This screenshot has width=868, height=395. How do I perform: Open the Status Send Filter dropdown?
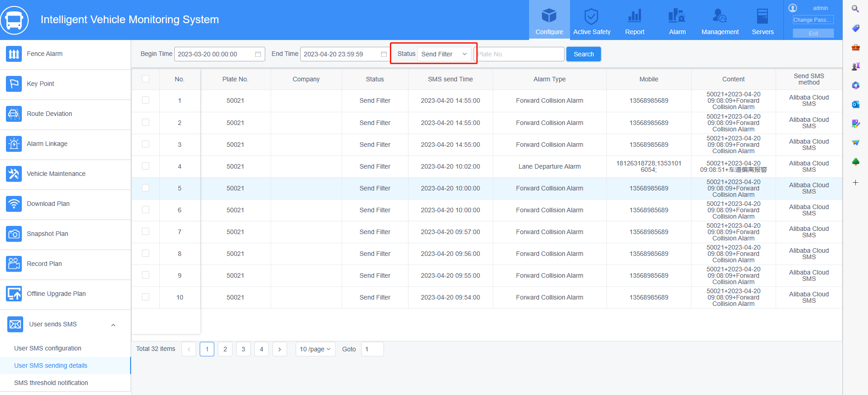(444, 54)
